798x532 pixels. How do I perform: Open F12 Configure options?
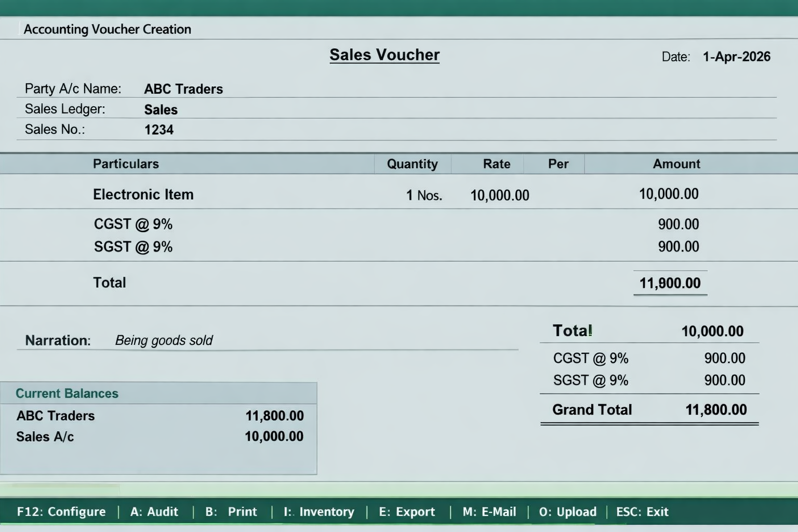pos(61,512)
